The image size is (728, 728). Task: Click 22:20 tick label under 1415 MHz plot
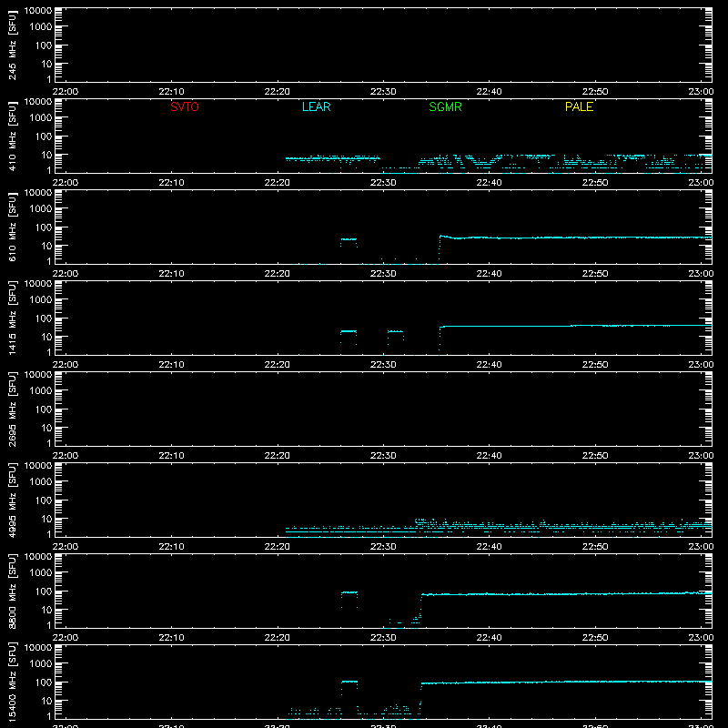coord(278,365)
